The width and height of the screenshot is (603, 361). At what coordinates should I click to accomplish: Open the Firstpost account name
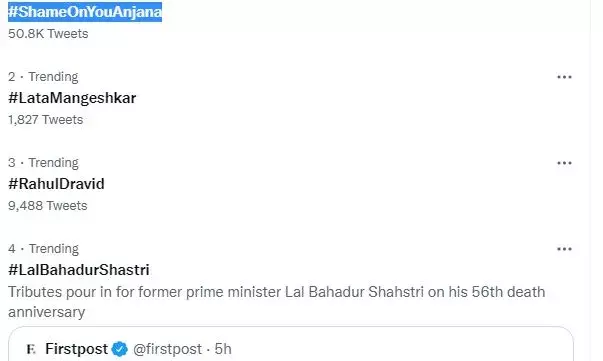coord(77,349)
